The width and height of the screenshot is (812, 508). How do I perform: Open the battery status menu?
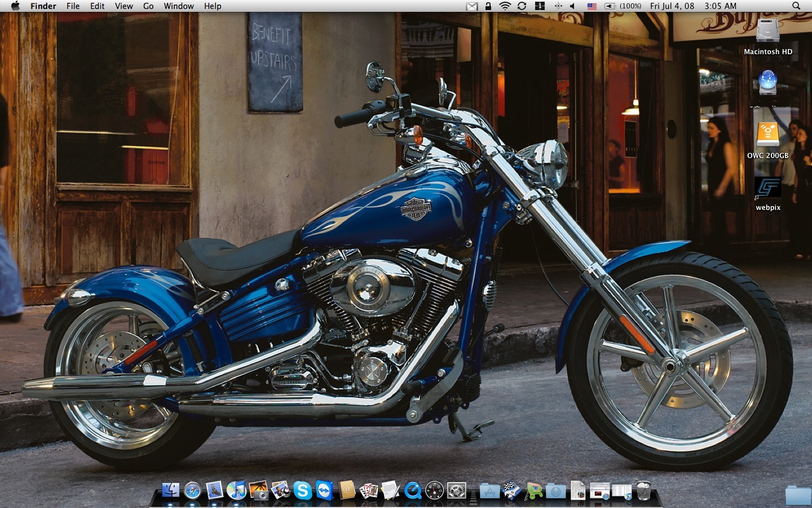click(x=610, y=6)
